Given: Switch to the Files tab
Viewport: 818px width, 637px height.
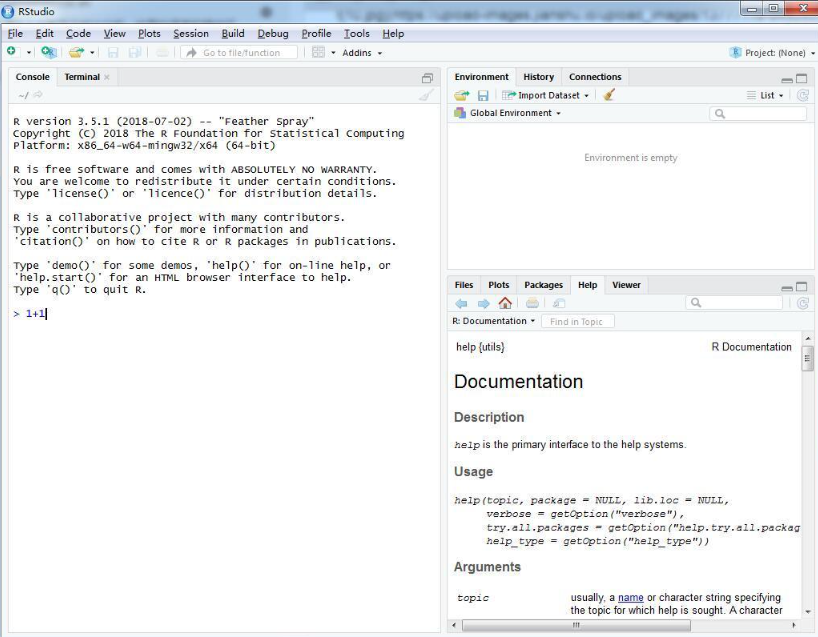Looking at the screenshot, I should click(463, 285).
